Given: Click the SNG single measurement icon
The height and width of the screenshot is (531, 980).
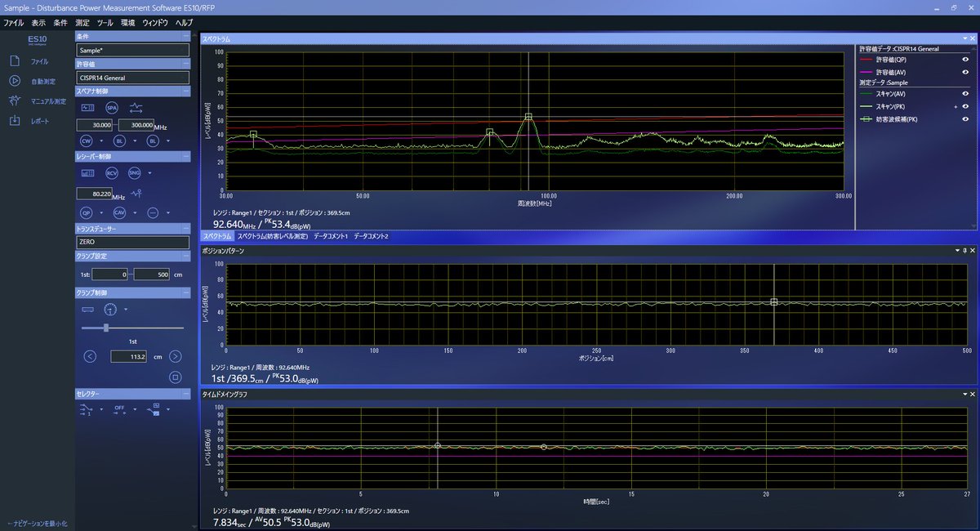Looking at the screenshot, I should (x=135, y=172).
